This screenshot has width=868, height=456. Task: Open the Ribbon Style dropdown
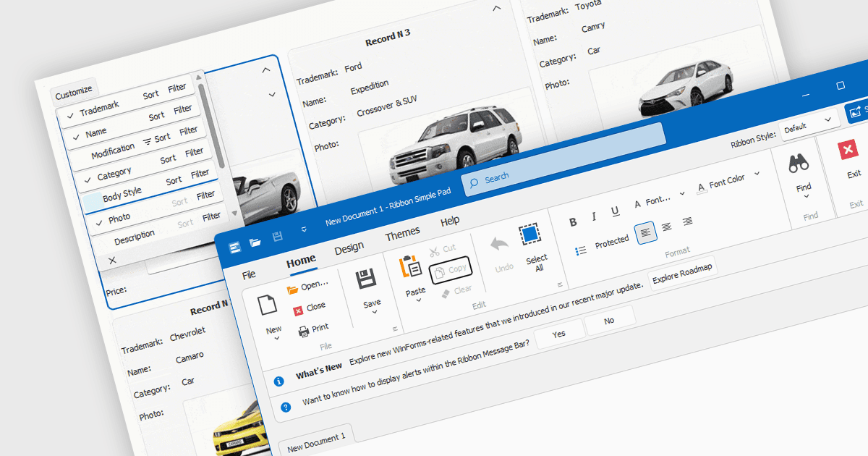pos(809,126)
